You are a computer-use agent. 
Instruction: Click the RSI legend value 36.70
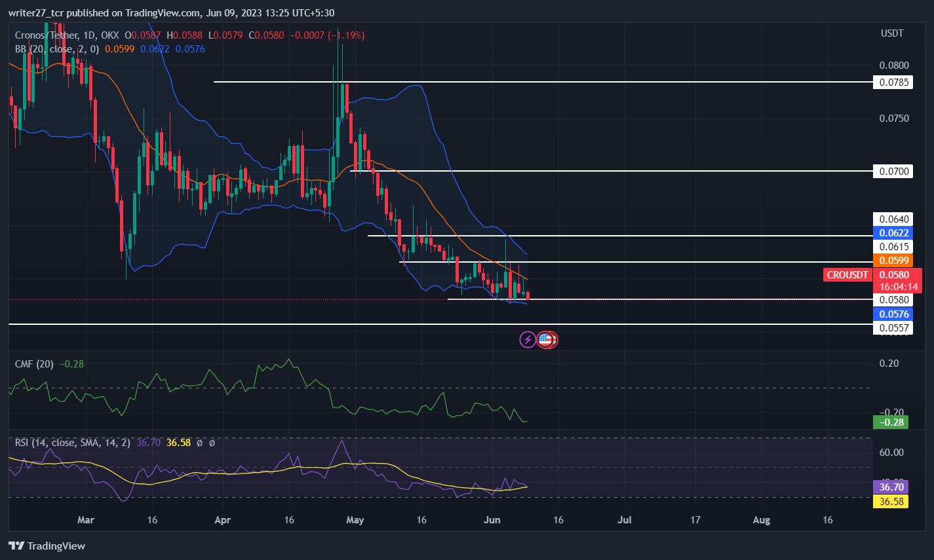[149, 443]
